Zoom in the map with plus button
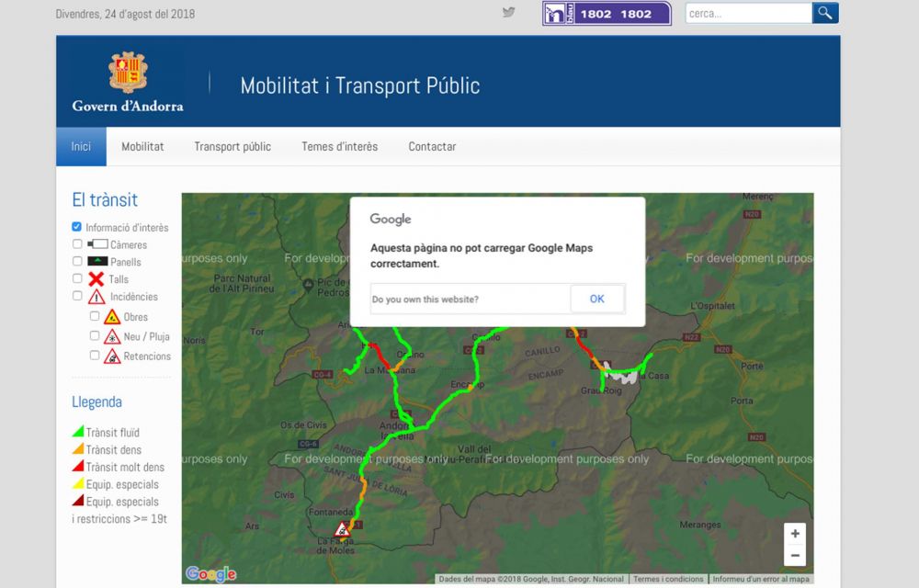 [x=795, y=534]
